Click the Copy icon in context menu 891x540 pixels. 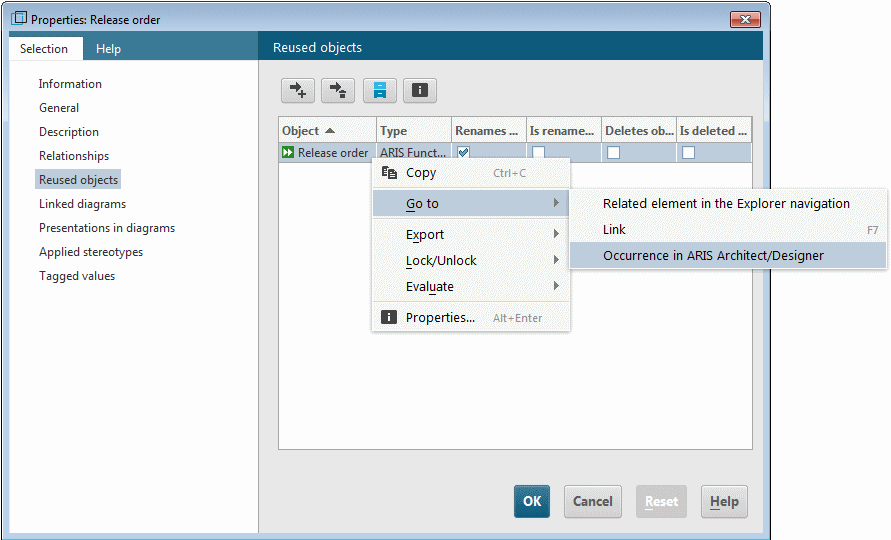(x=389, y=173)
